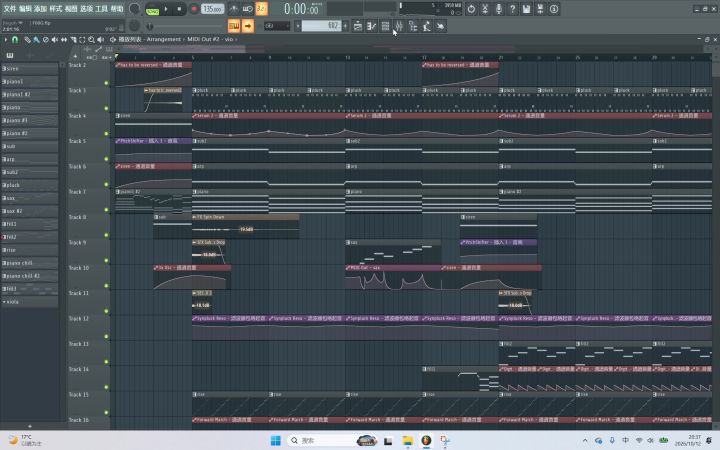Select the playlist pencil draw tool
The image size is (720, 450).
click(28, 40)
